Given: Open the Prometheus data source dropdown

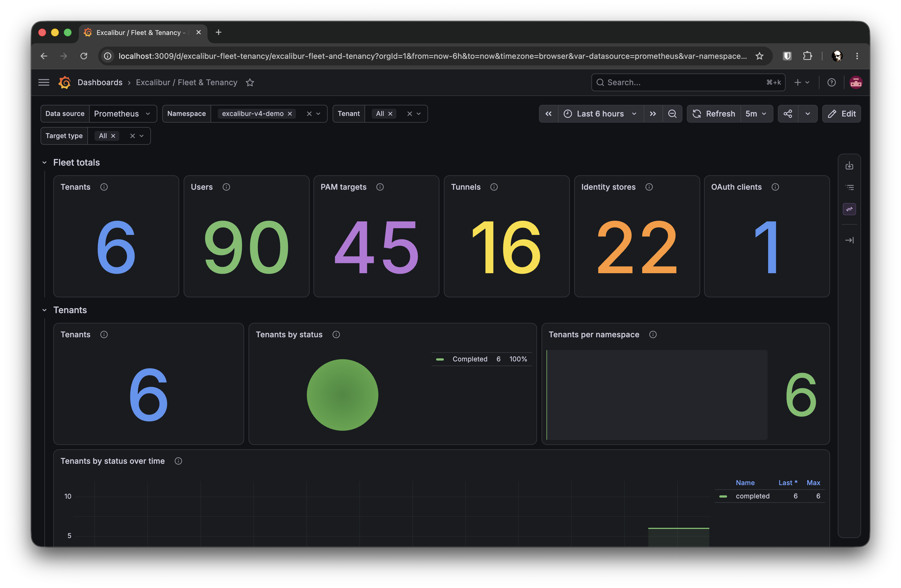Looking at the screenshot, I should pyautogui.click(x=123, y=114).
